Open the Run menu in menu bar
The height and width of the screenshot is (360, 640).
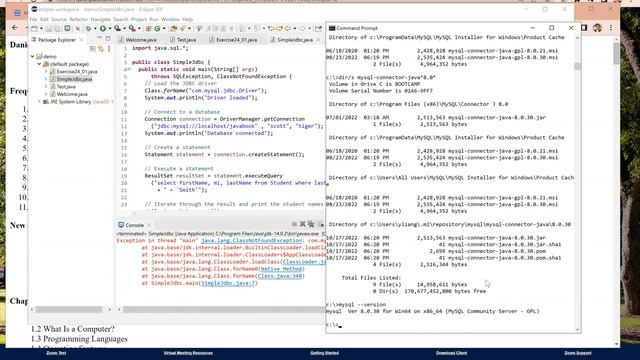click(x=154, y=19)
